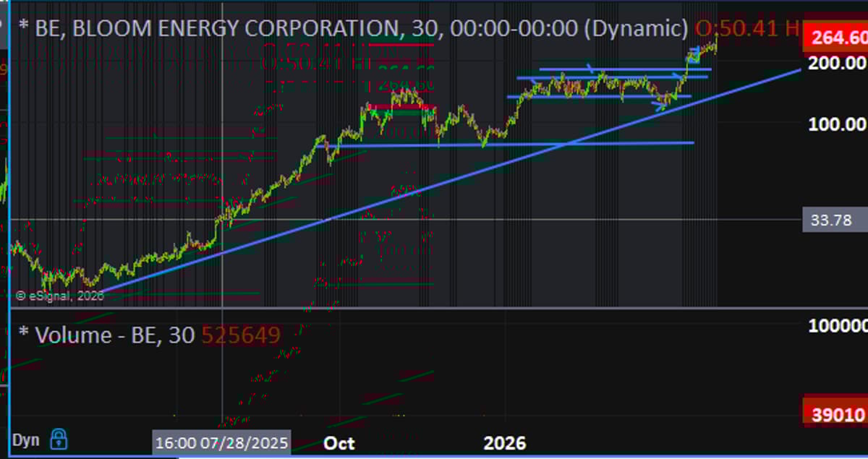Viewport: 868px width, 459px height.
Task: Click the Dyn scaling mode label
Action: click(25, 439)
